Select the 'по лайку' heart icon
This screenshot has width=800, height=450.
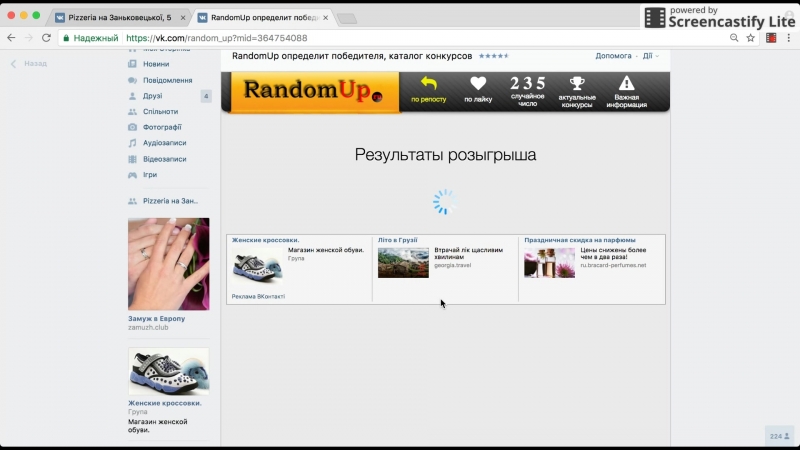point(478,84)
